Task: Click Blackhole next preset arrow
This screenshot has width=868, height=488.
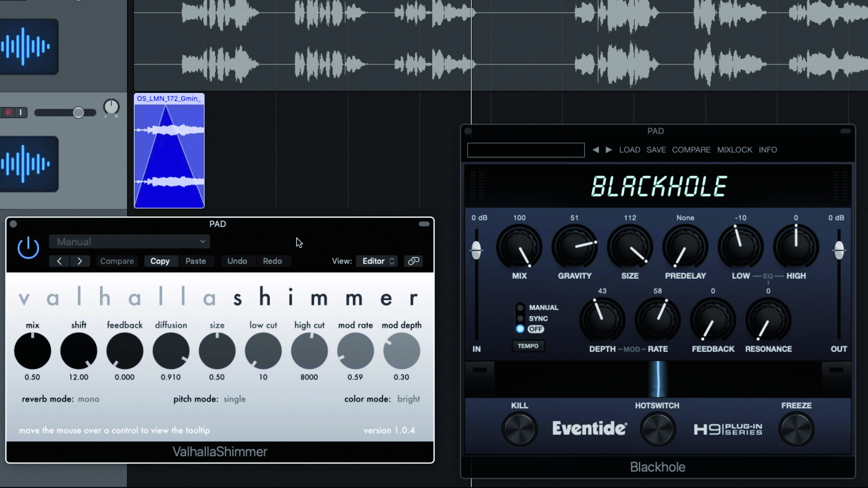Action: 609,150
